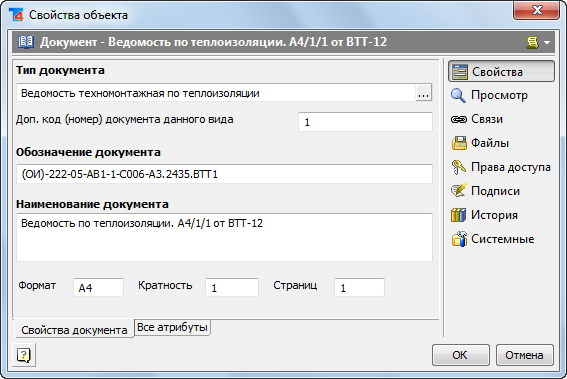567x379 pixels.
Task: Click the document book icon in header
Action: click(26, 42)
